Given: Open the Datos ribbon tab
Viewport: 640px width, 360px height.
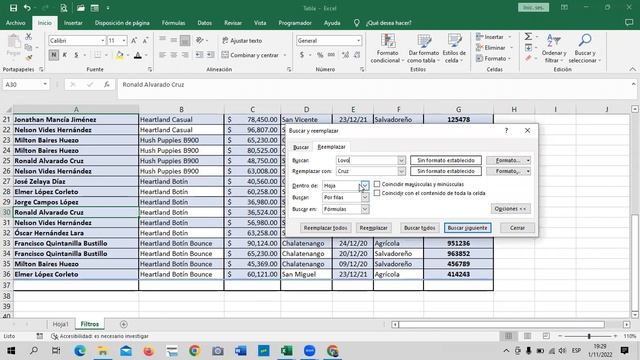Looking at the screenshot, I should (204, 23).
